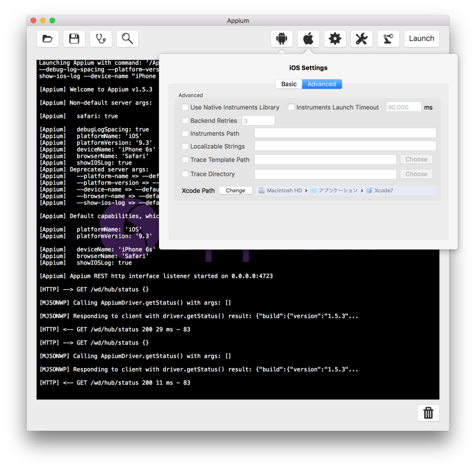This screenshot has height=469, width=476.
Task: Click the Backend Retries number field
Action: coord(258,120)
